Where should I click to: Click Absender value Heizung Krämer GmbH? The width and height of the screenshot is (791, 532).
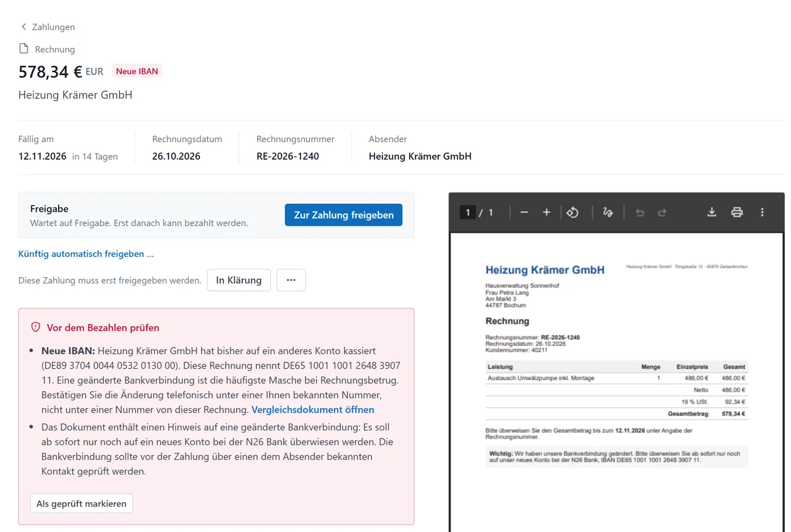click(x=420, y=156)
